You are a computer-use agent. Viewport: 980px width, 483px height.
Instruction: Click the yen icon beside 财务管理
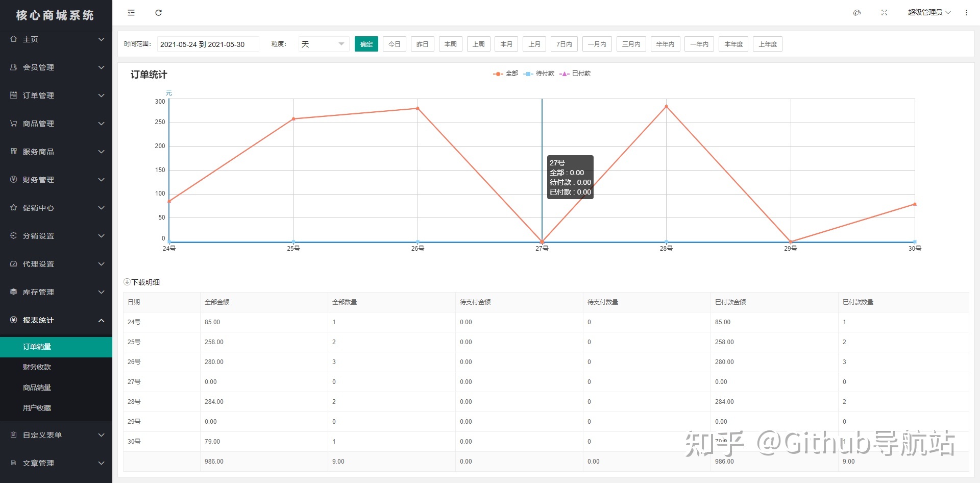[x=14, y=179]
